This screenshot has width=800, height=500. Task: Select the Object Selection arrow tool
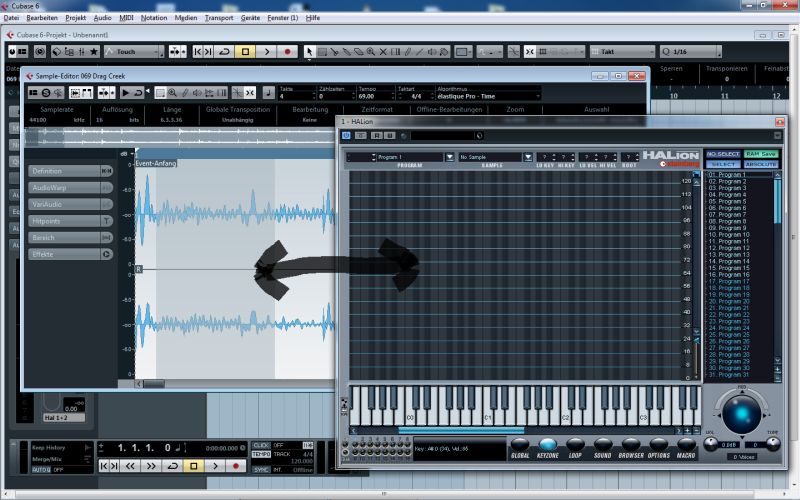tap(309, 52)
